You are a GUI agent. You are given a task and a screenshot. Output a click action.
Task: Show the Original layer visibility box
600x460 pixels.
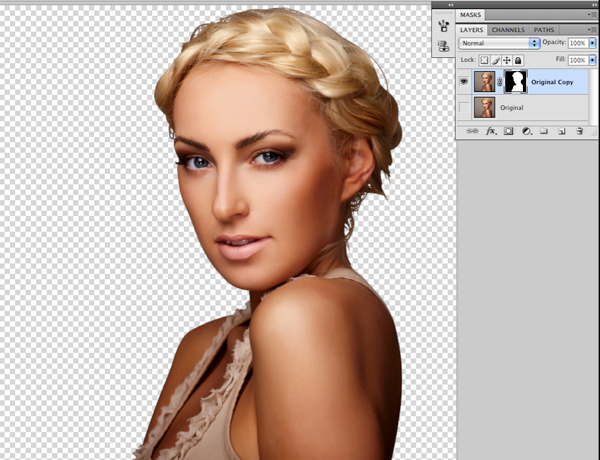[x=464, y=108]
